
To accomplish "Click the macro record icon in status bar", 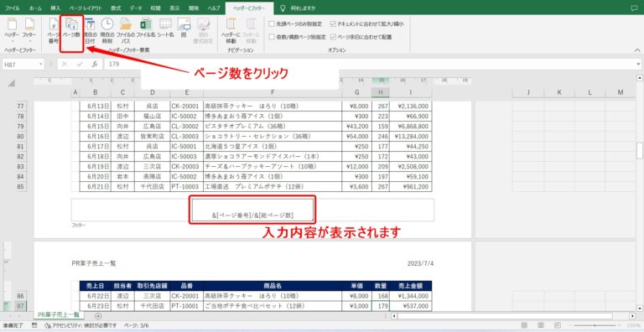I will click(x=34, y=326).
